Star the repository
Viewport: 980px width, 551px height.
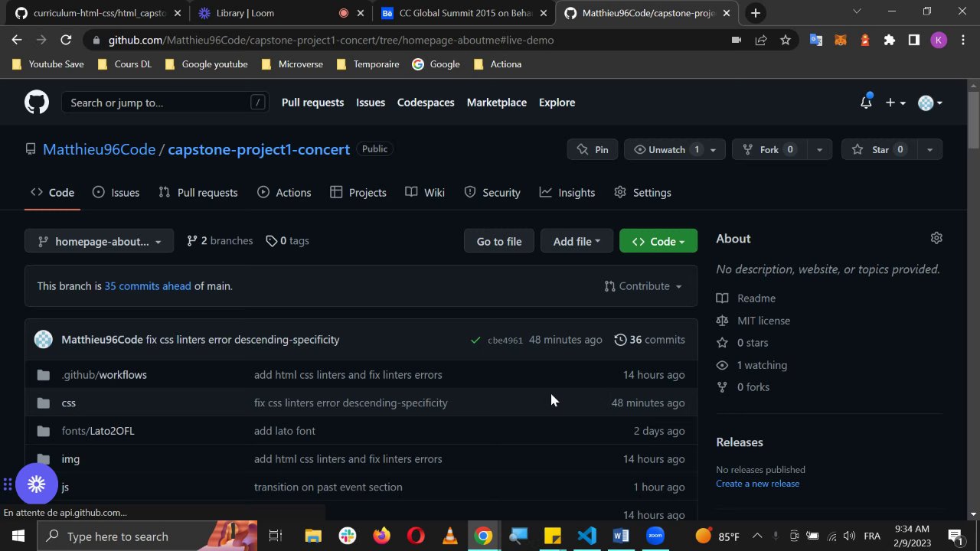(879, 149)
